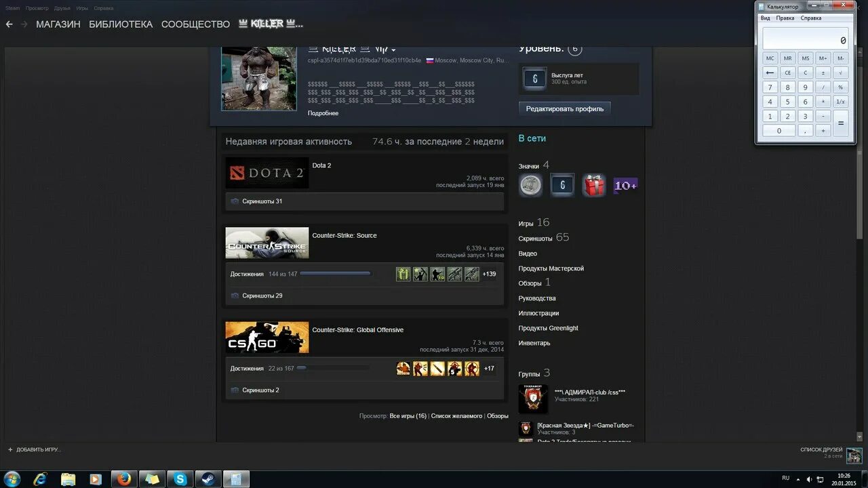
Task: Open the АДМИРАЛ-club group avatar
Action: point(533,399)
